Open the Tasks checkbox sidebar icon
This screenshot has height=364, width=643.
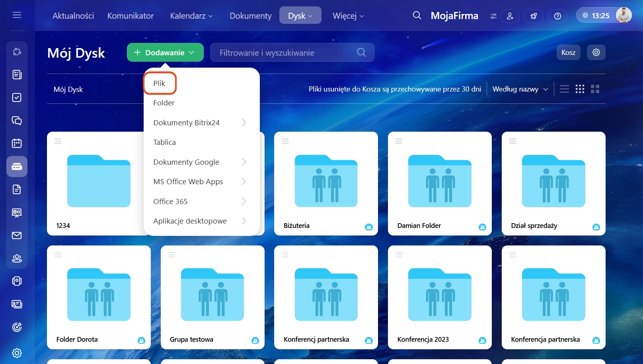point(17,97)
